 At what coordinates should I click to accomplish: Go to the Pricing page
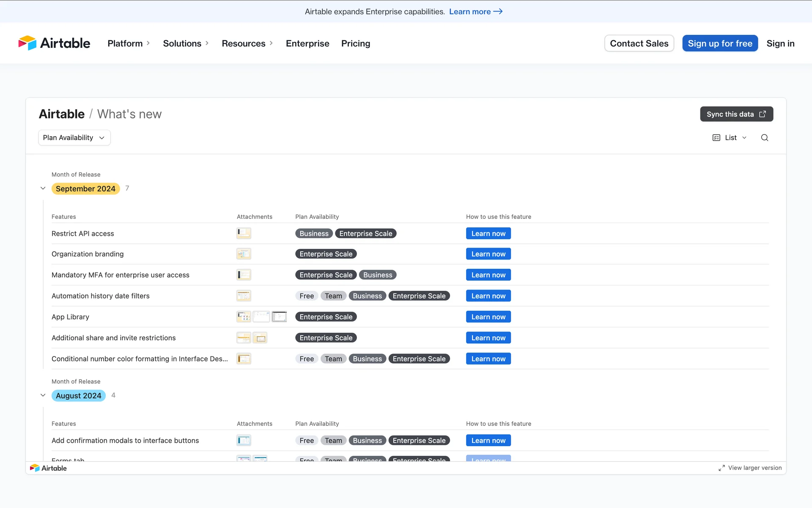(x=355, y=43)
